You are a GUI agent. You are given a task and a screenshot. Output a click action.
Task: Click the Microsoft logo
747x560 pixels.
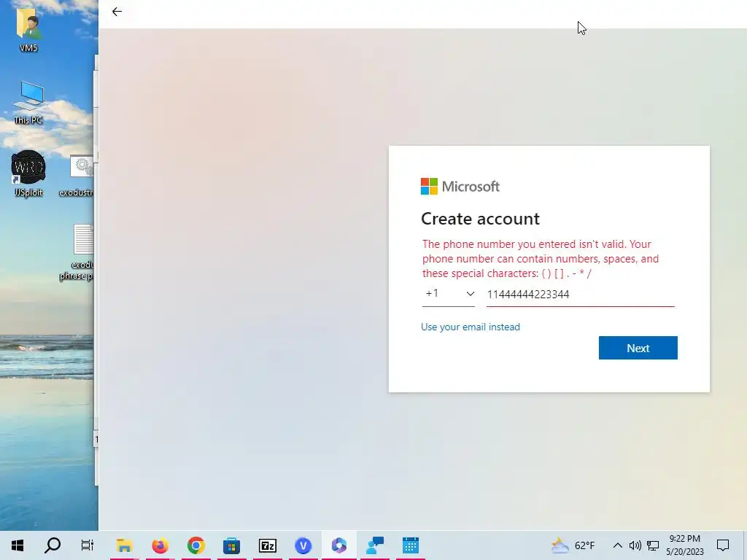coord(460,186)
